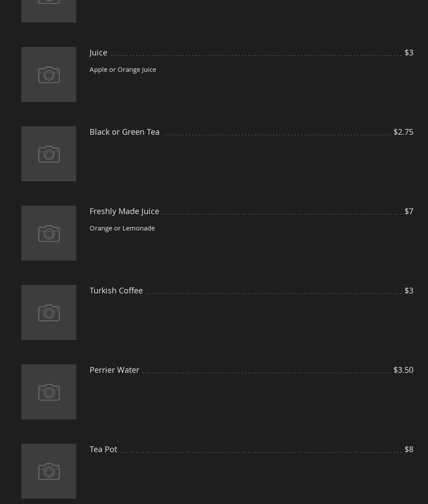Click the $3.50 Perrier Water price
Image resolution: width=428 pixels, height=504 pixels.
click(403, 370)
